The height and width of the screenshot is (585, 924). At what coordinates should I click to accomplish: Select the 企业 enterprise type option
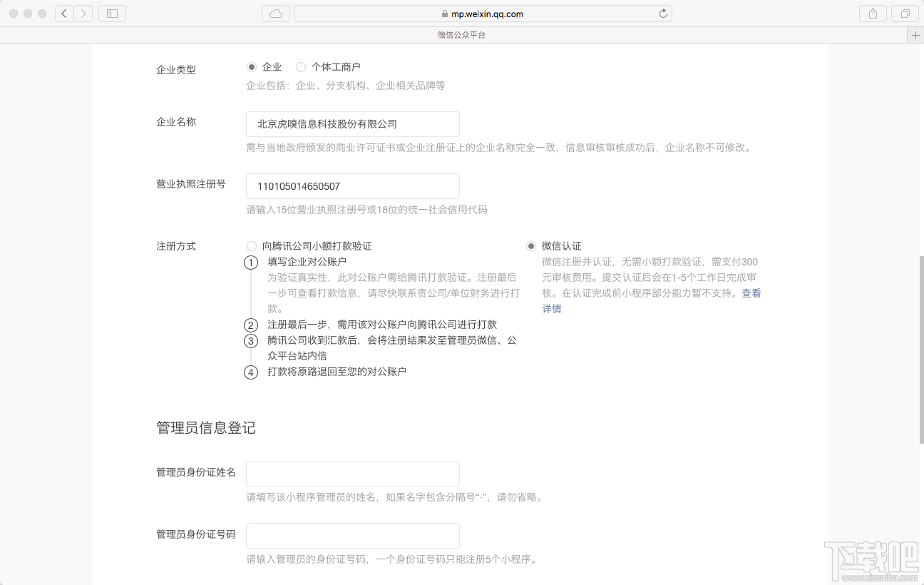[252, 66]
